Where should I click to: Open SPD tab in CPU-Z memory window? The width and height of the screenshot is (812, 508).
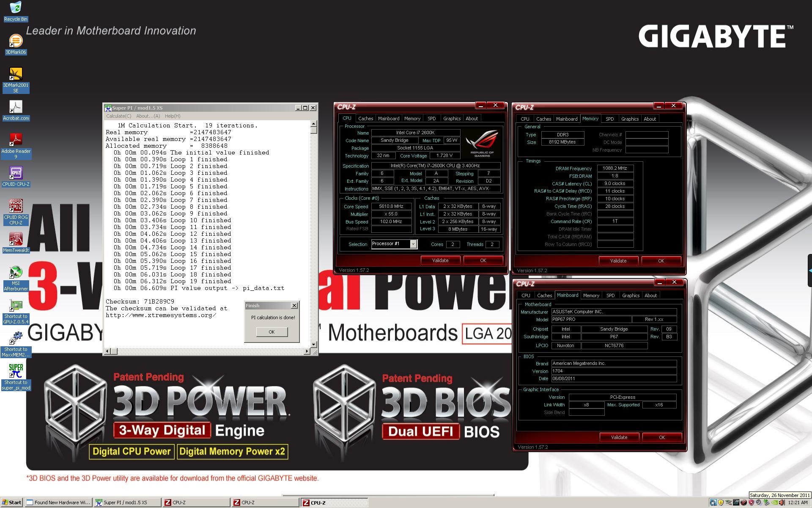609,119
